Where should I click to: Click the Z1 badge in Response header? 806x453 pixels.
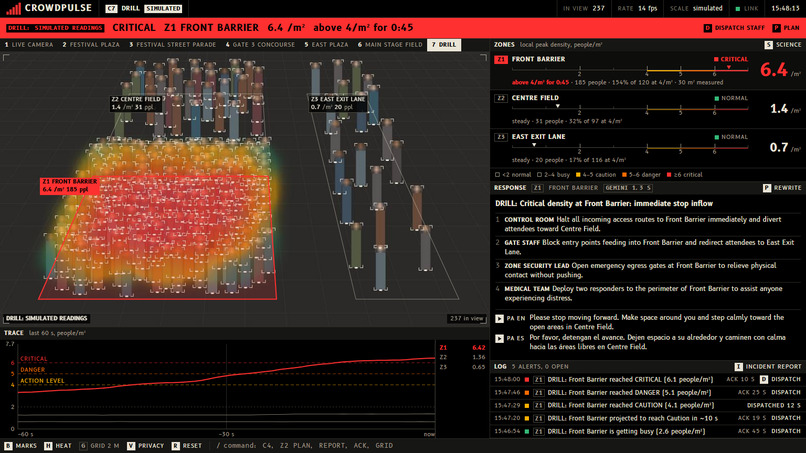tap(537, 188)
